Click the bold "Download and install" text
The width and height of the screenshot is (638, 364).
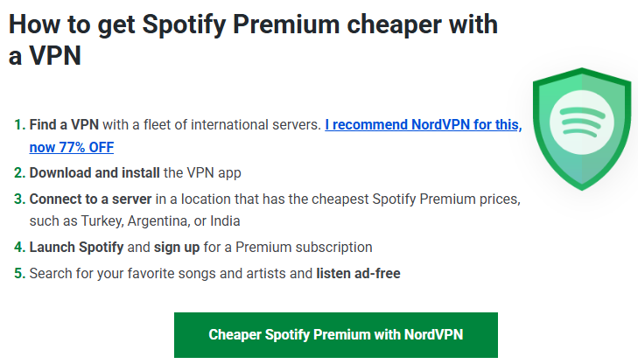point(94,173)
